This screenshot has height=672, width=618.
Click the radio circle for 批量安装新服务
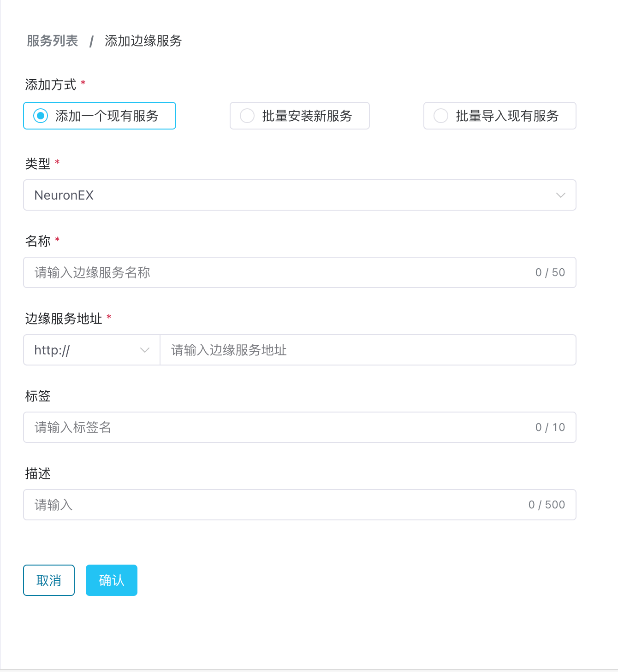pyautogui.click(x=247, y=116)
